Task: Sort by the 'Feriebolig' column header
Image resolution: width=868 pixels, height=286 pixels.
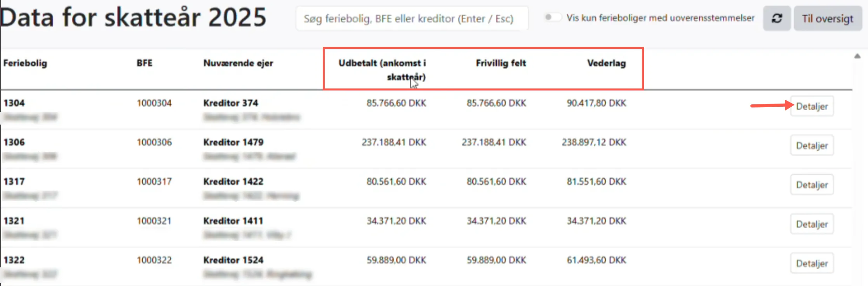Action: click(x=26, y=63)
